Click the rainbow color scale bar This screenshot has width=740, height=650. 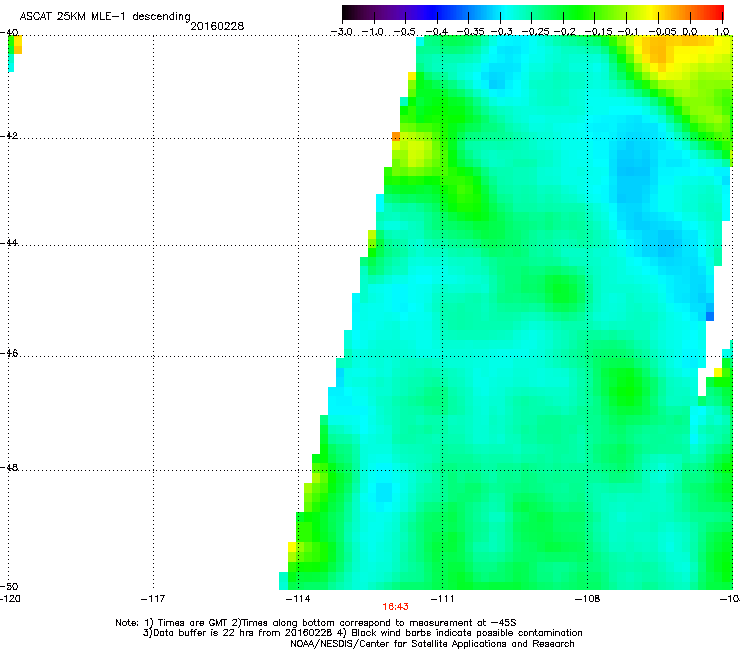point(533,13)
